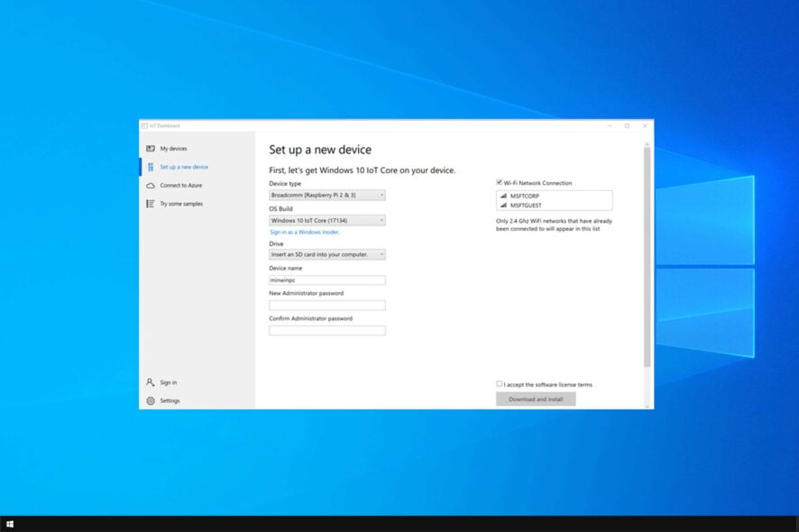Uncheck the Wi-Fi Network Connection checkbox

(500, 182)
